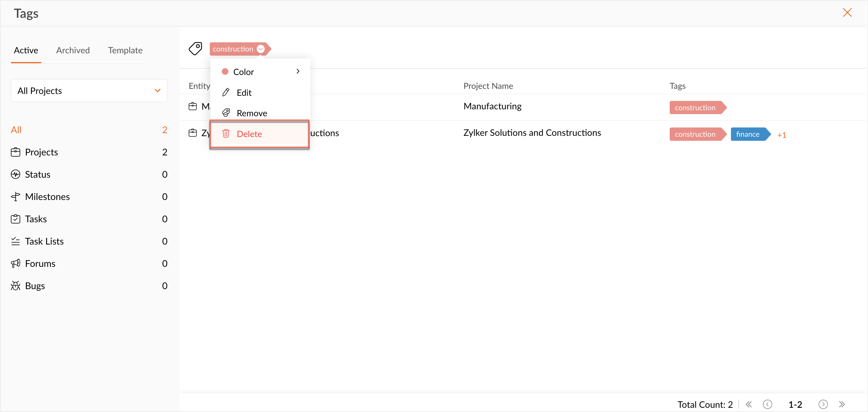Click the Edit pencil icon
Image resolution: width=868 pixels, height=412 pixels.
tap(226, 92)
